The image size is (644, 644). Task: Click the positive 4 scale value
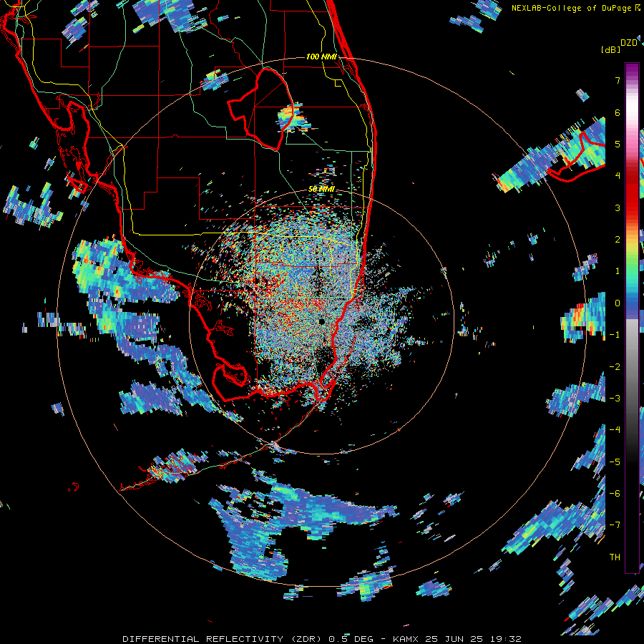(618, 176)
